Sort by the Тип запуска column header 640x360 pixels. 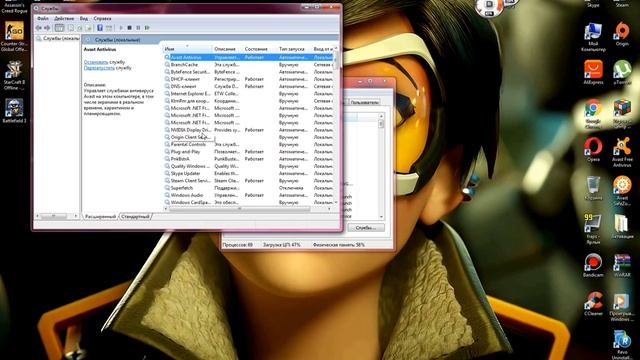(294, 49)
